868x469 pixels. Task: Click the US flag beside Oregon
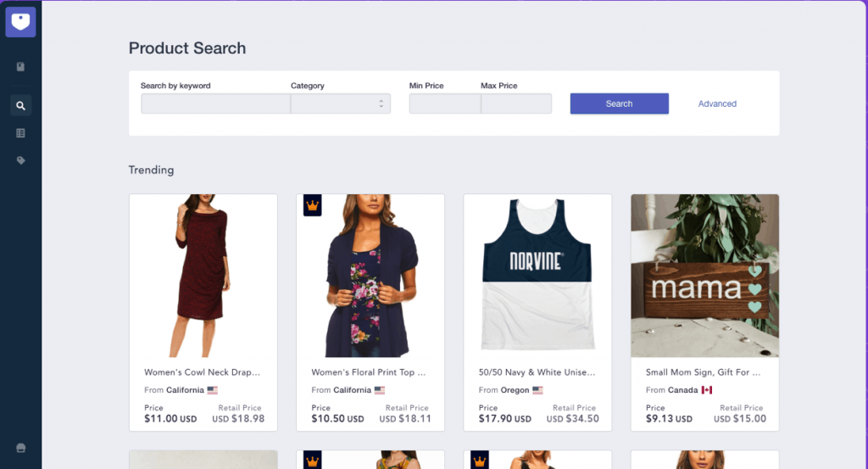pos(537,390)
